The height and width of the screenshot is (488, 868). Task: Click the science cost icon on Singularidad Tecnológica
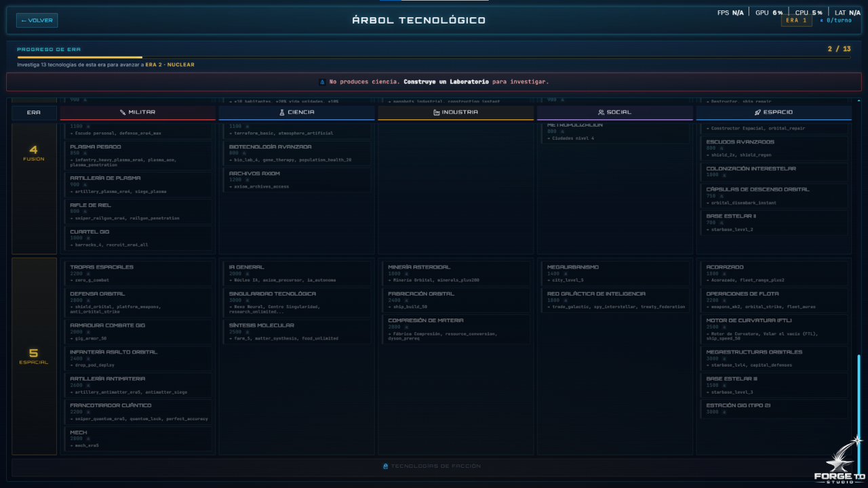tap(247, 300)
